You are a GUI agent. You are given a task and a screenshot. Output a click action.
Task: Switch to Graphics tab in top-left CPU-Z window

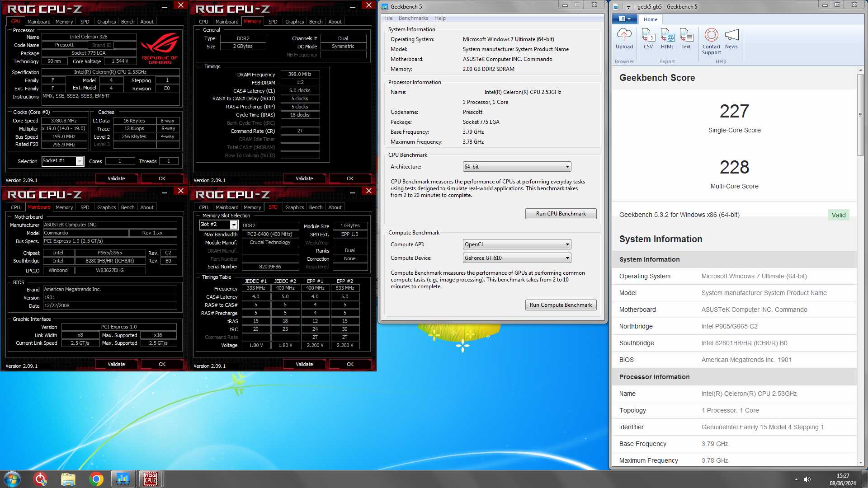pos(106,22)
